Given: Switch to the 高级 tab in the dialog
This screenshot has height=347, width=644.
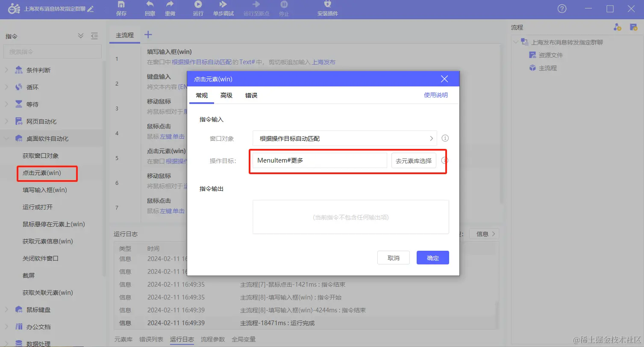Looking at the screenshot, I should 226,95.
